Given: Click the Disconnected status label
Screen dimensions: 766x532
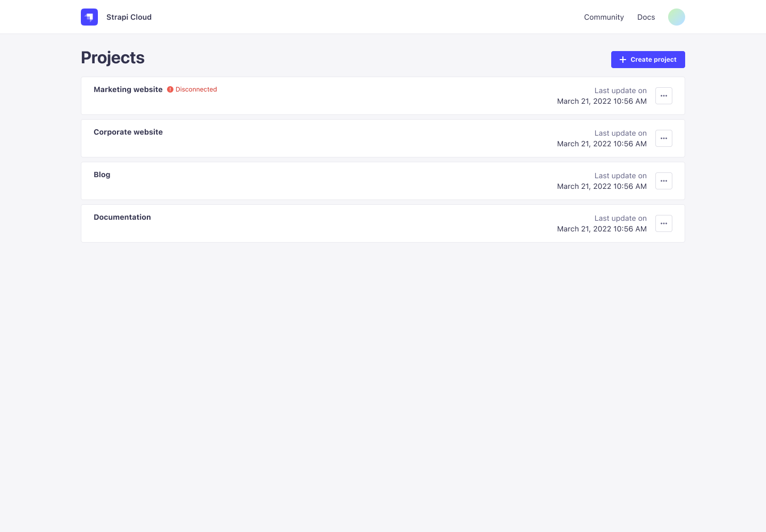Looking at the screenshot, I should [196, 89].
